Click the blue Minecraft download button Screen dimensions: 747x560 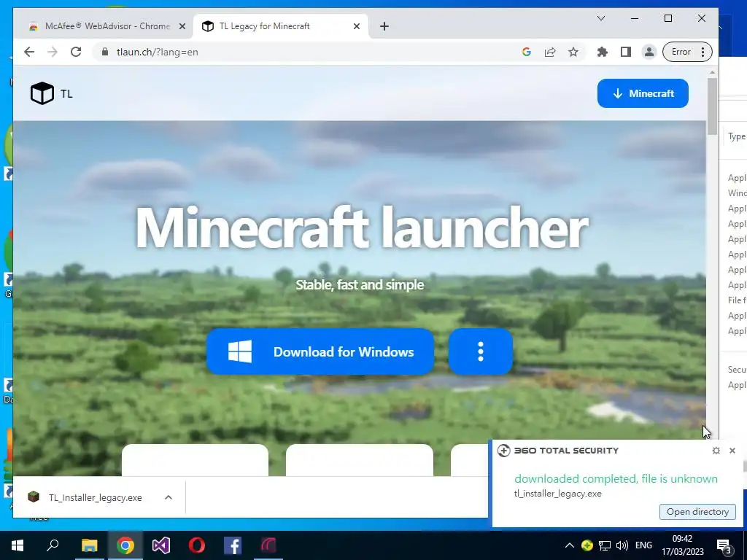point(643,93)
